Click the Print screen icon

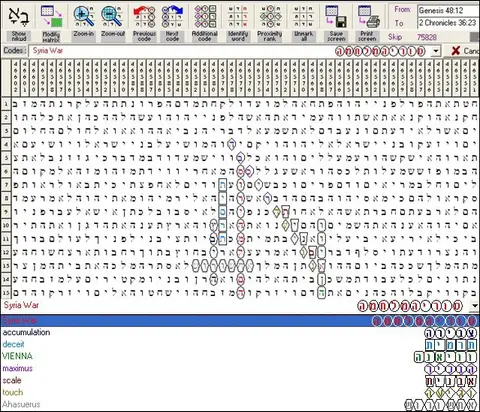point(368,16)
